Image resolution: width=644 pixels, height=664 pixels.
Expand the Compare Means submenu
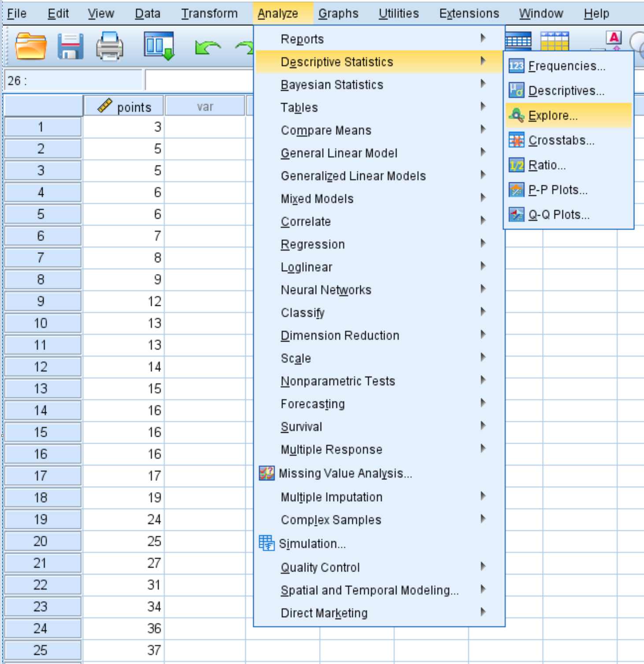(484, 130)
